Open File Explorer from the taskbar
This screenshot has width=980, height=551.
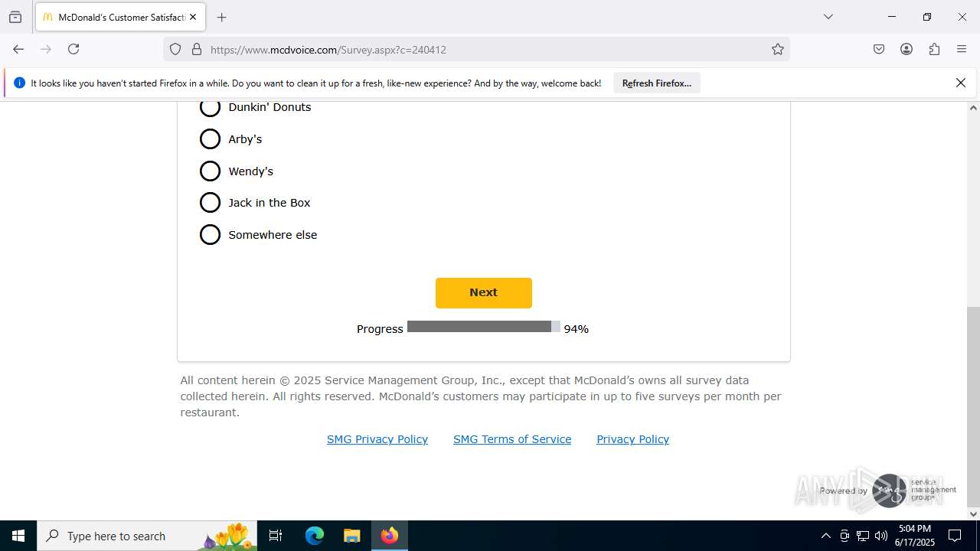351,536
